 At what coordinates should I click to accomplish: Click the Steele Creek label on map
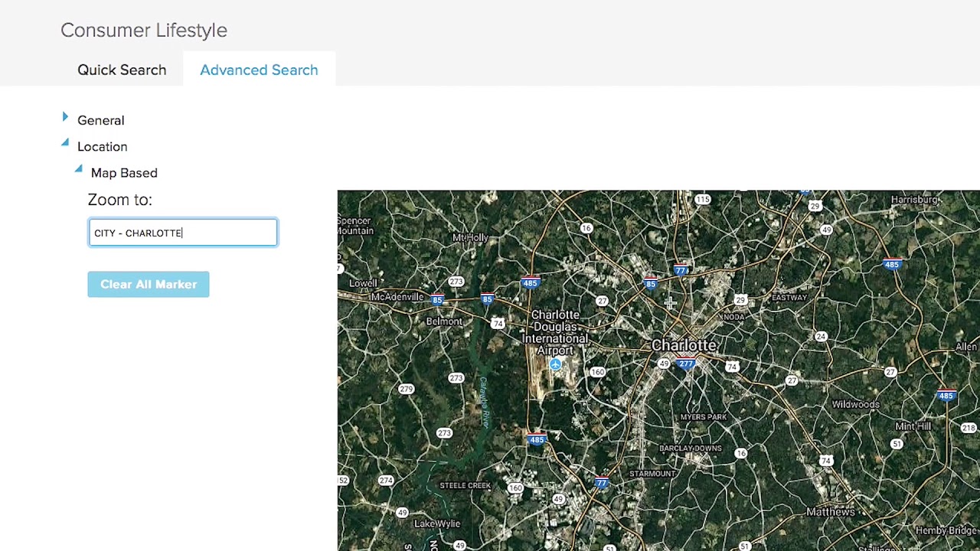(x=465, y=485)
